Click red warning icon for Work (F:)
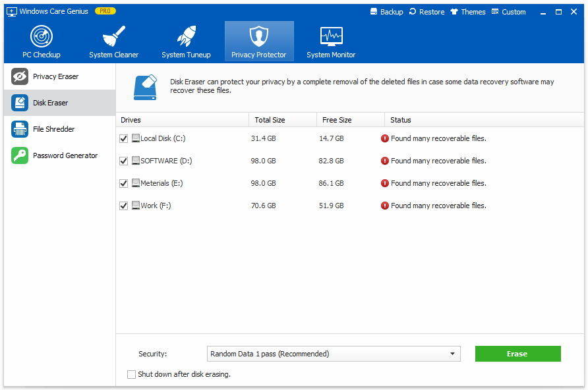Screen dimensions: 588x390 click(x=385, y=206)
